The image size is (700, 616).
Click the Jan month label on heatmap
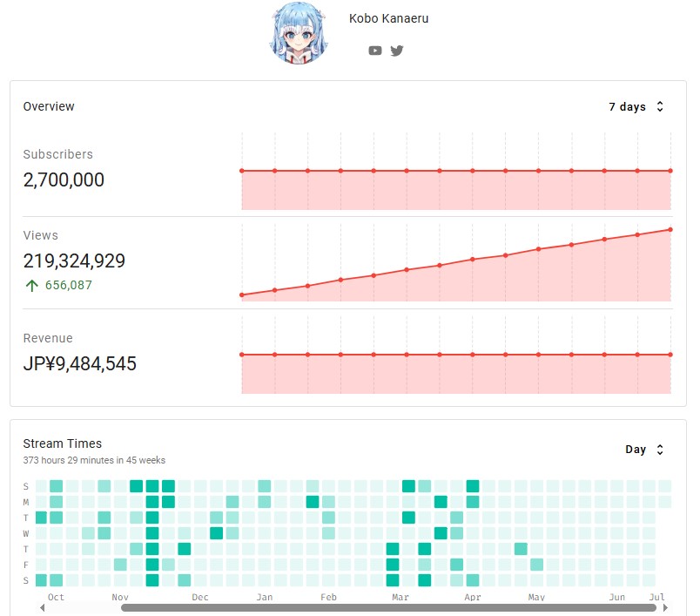coord(265,597)
